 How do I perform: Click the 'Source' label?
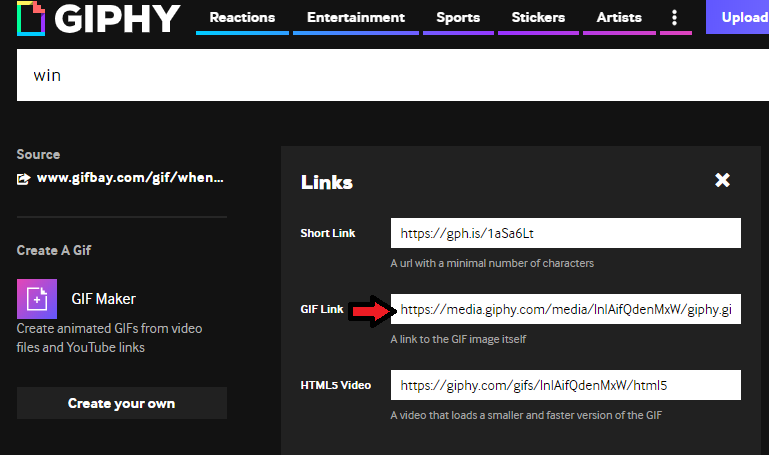(x=38, y=154)
